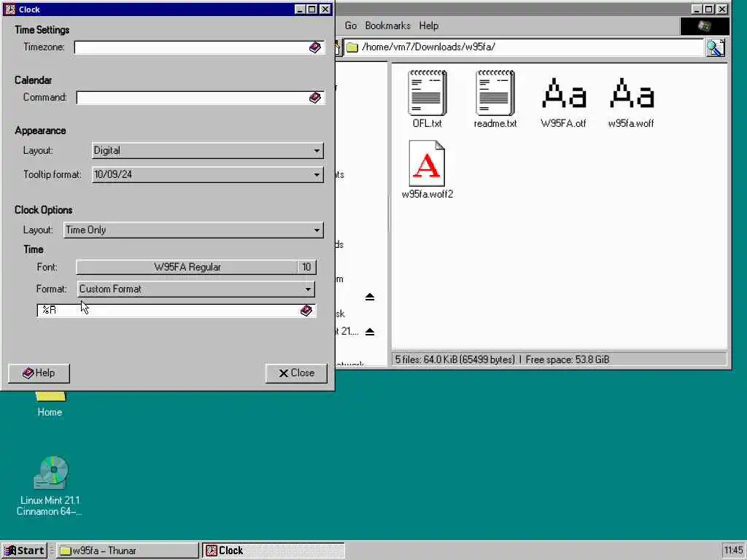Click the custom format field book icon

point(306,311)
